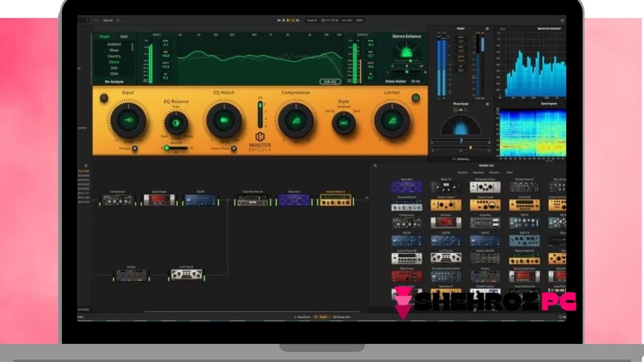
Task: Pick British Channel in the Module List
Action: [x=524, y=187]
